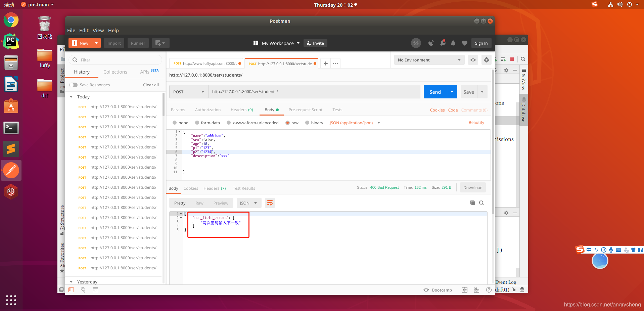
Task: Select the raw body type
Action: (287, 123)
